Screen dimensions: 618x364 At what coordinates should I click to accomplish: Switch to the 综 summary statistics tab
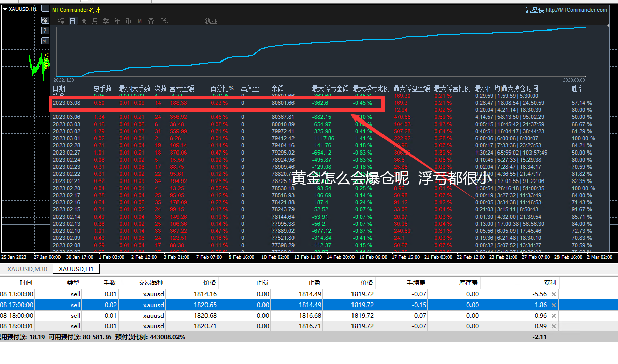[62, 21]
